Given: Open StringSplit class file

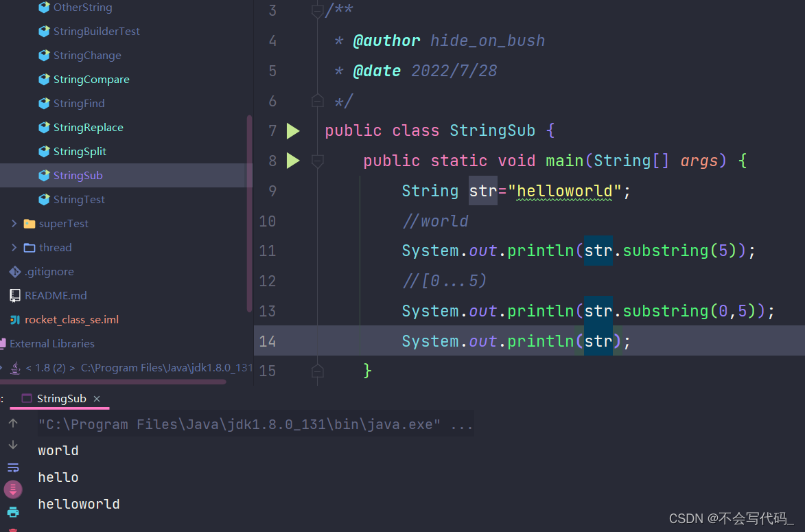Looking at the screenshot, I should pyautogui.click(x=80, y=152).
